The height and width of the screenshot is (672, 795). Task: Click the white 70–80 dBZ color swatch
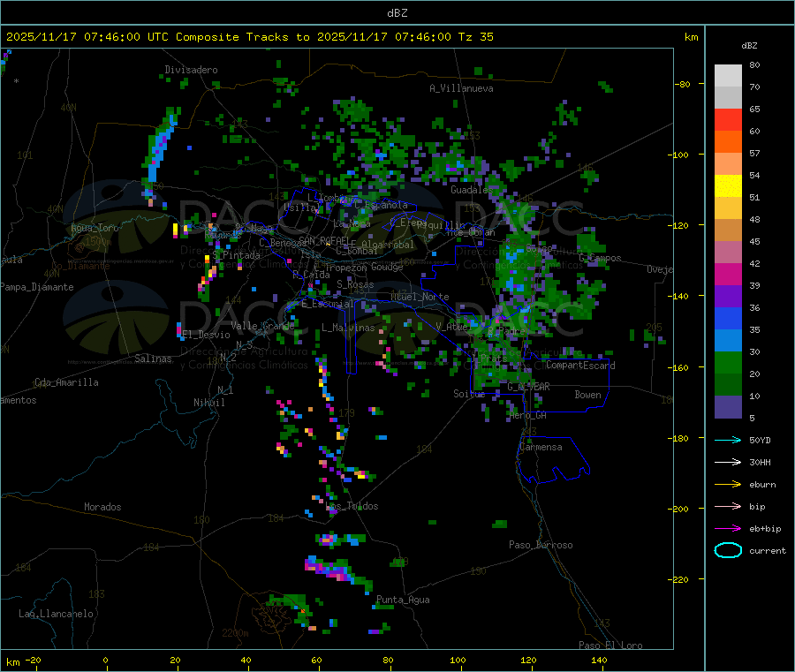[x=728, y=76]
